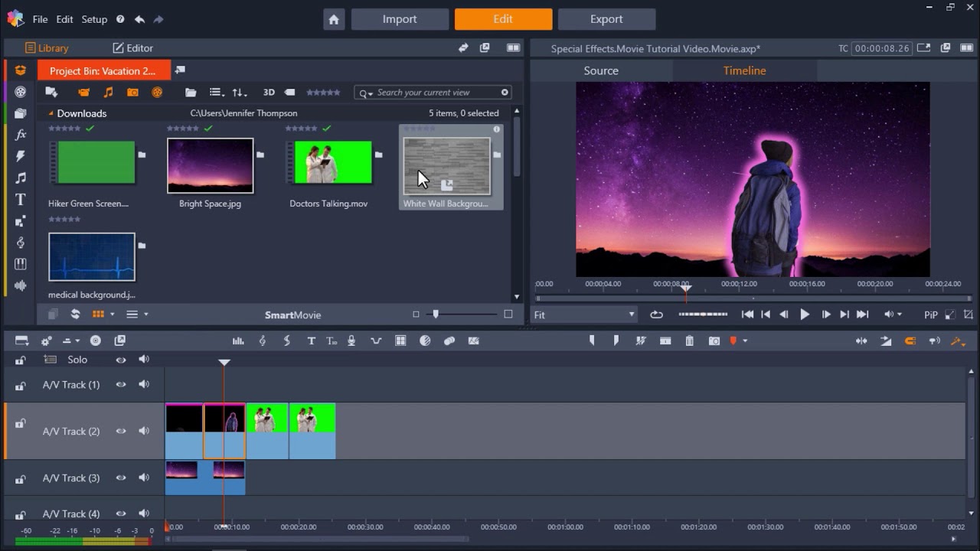Toggle magnetic snapping on timeline
The height and width of the screenshot is (551, 980).
(x=910, y=341)
